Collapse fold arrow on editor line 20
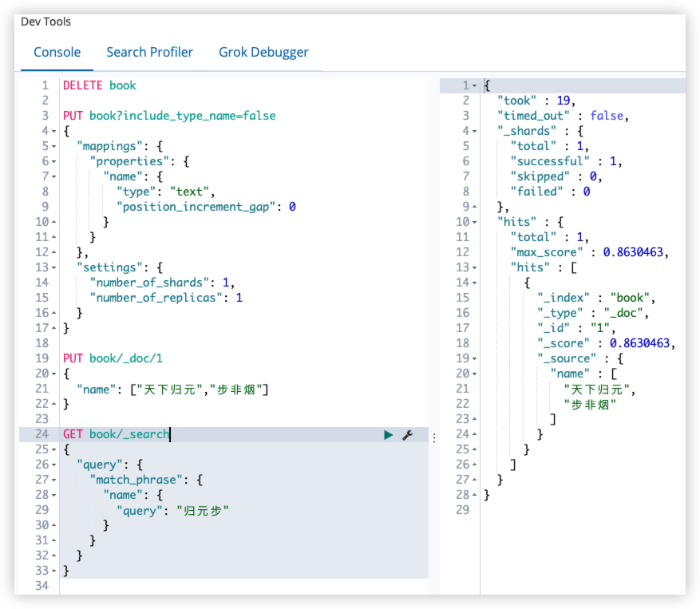The height and width of the screenshot is (609, 700). [54, 374]
